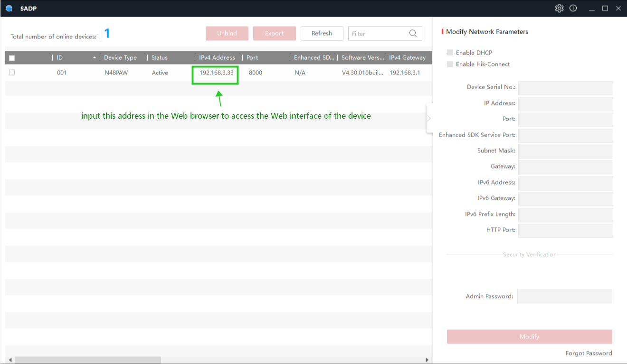Enable DHCP checkbox

pyautogui.click(x=450, y=53)
